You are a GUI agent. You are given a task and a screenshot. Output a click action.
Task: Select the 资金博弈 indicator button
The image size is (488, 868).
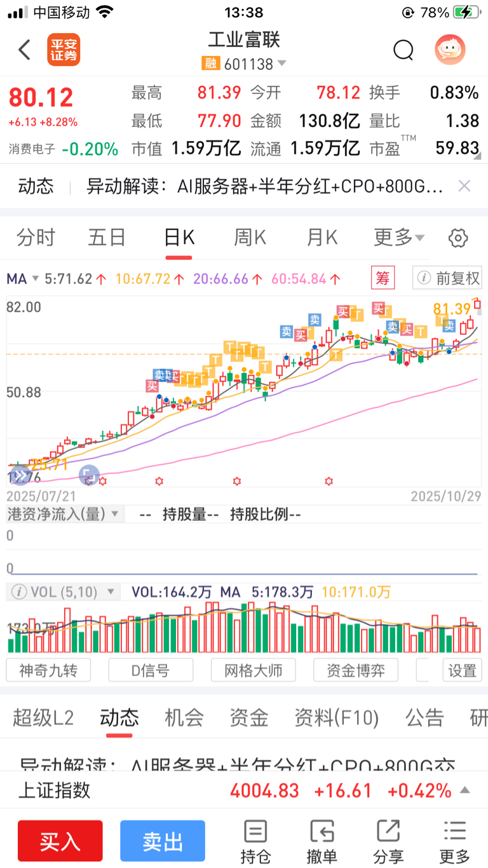pos(356,670)
